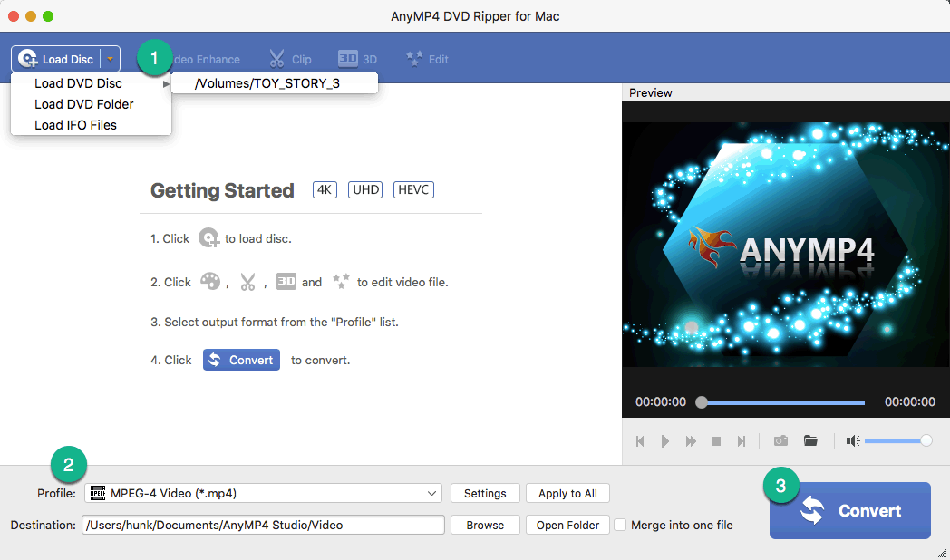Image resolution: width=950 pixels, height=560 pixels.
Task: Open the Edit stars tool
Action: point(427,59)
